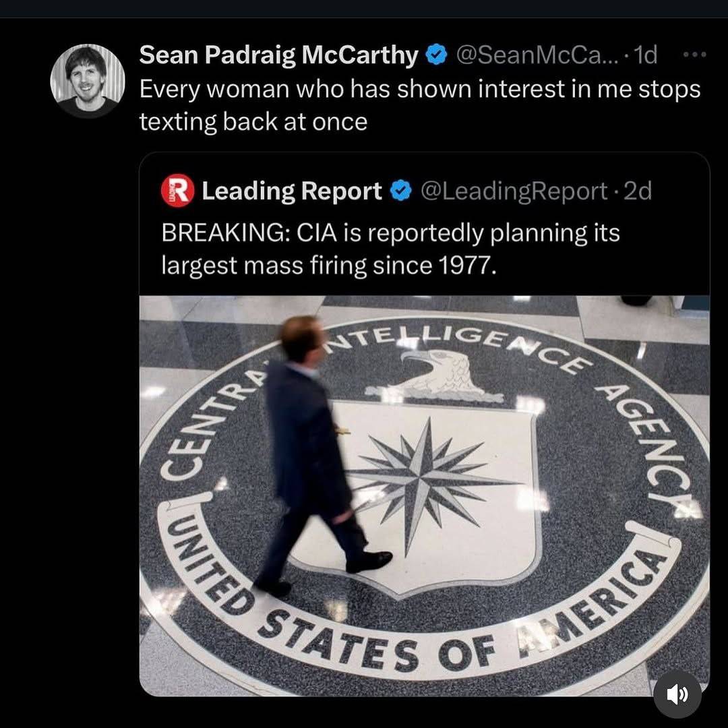Click the Sean Padraig McCarthy display name

click(278, 55)
